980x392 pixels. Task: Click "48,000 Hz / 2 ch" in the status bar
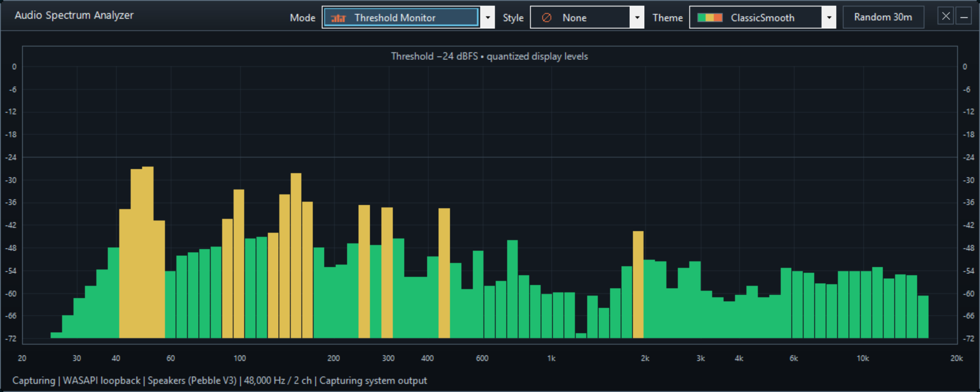point(278,381)
